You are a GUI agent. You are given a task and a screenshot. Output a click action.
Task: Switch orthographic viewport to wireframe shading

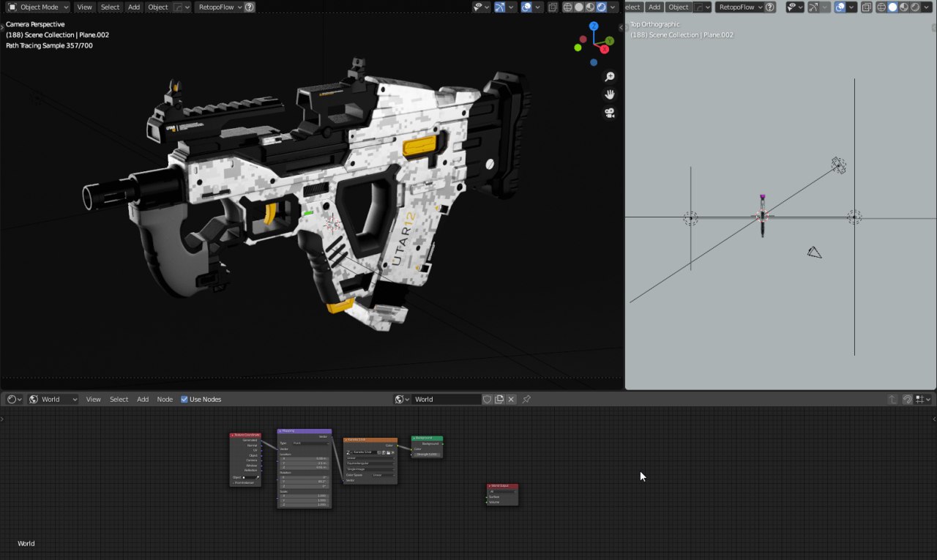click(x=881, y=7)
